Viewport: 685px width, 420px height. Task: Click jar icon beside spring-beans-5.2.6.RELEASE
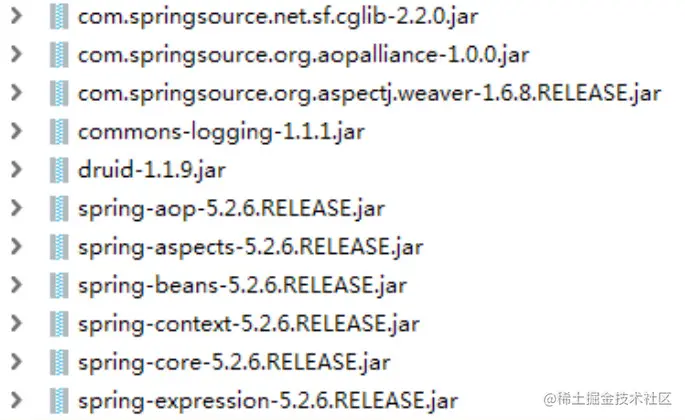tap(59, 285)
